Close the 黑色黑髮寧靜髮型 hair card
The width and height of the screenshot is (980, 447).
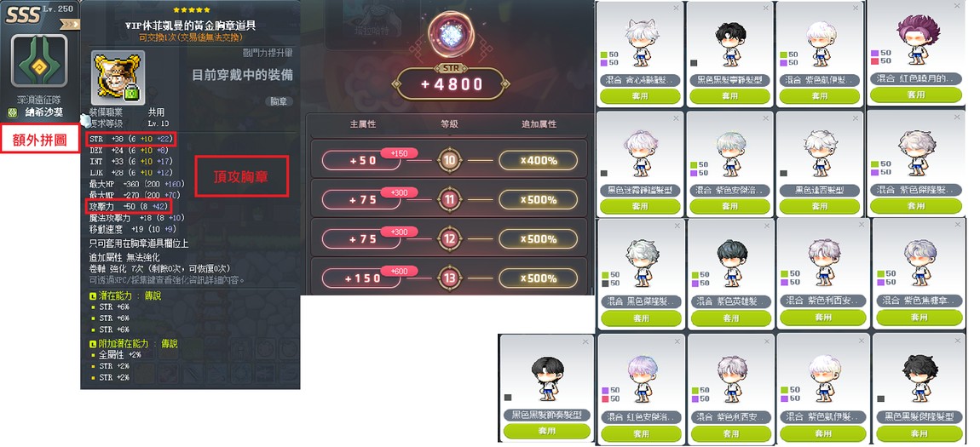tap(765, 9)
